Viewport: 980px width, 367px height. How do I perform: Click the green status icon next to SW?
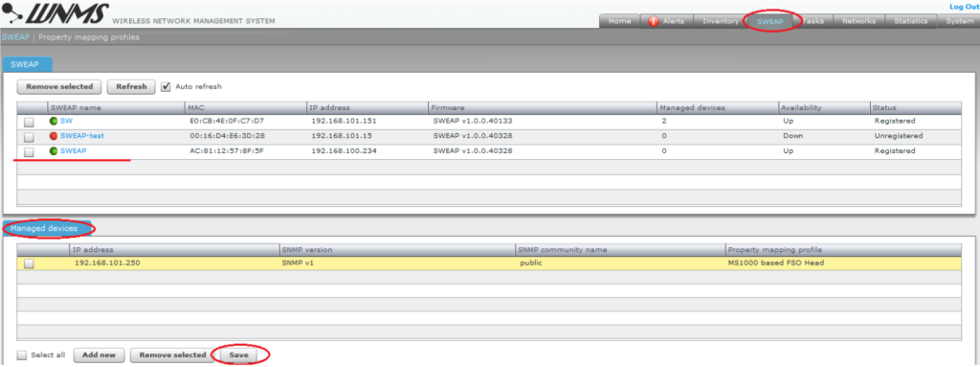54,120
